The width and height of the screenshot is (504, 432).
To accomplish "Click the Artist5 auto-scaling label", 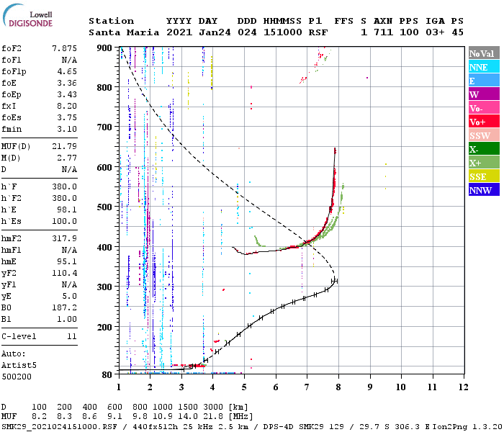I will click(19, 366).
